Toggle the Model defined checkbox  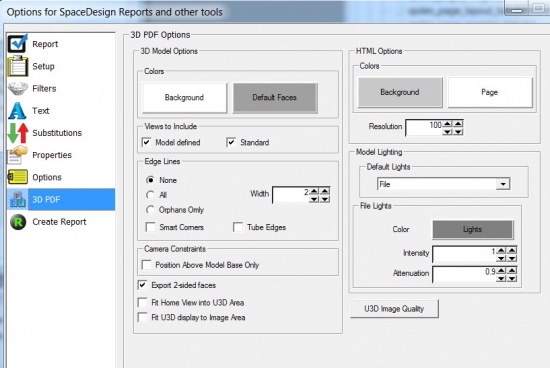[146, 142]
